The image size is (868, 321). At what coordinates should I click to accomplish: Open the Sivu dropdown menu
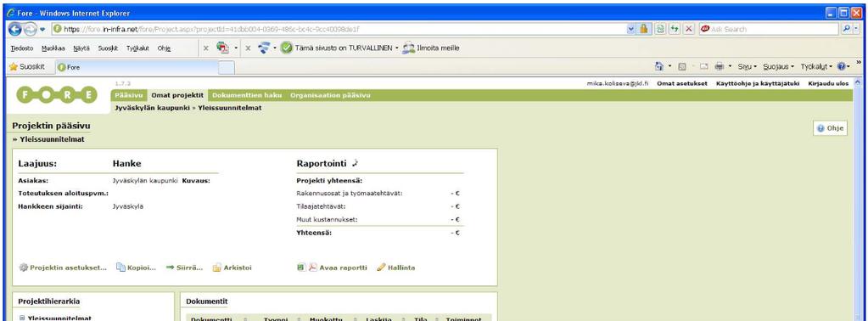(748, 66)
